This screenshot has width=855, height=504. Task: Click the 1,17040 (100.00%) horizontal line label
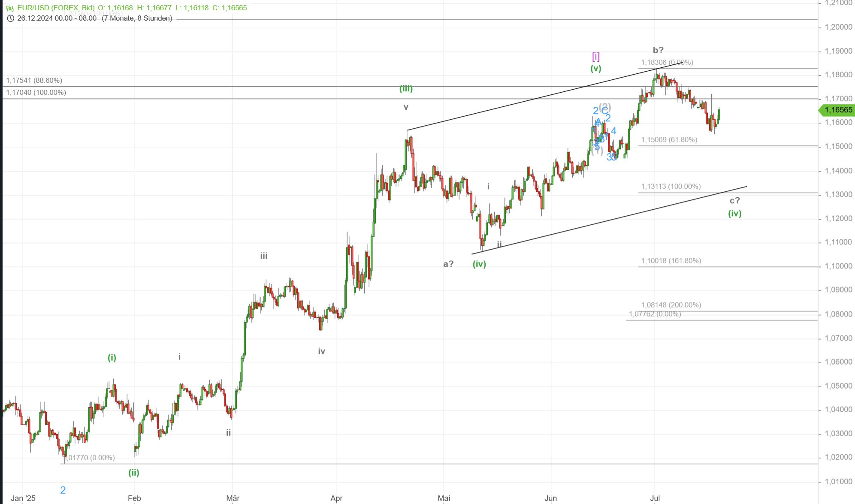[36, 92]
